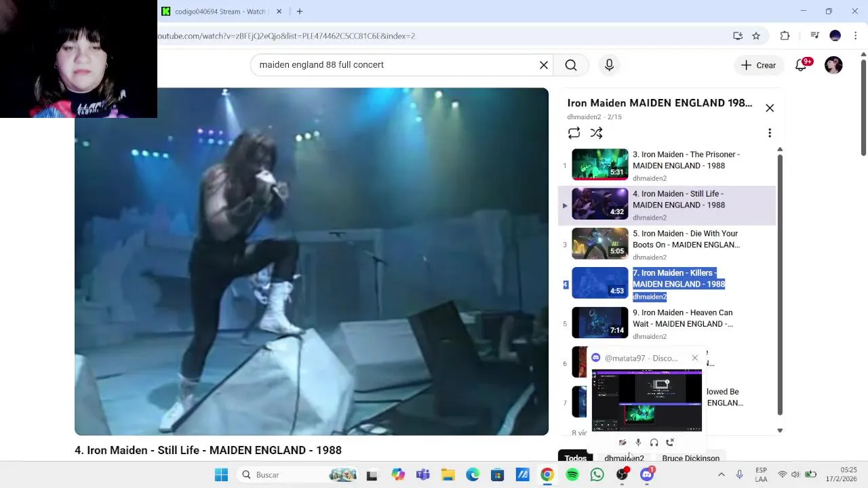Bookmark this page with the star icon
The height and width of the screenshot is (488, 868).
point(756,36)
